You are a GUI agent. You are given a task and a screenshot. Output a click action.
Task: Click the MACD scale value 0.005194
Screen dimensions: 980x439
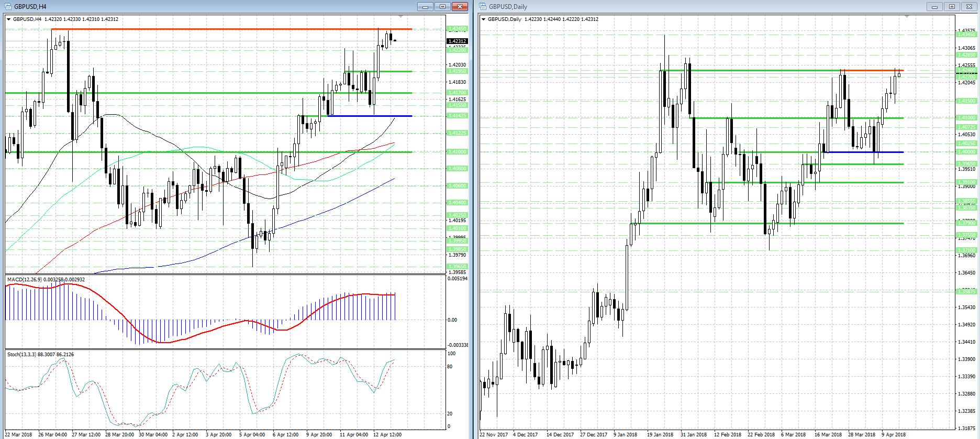point(458,279)
